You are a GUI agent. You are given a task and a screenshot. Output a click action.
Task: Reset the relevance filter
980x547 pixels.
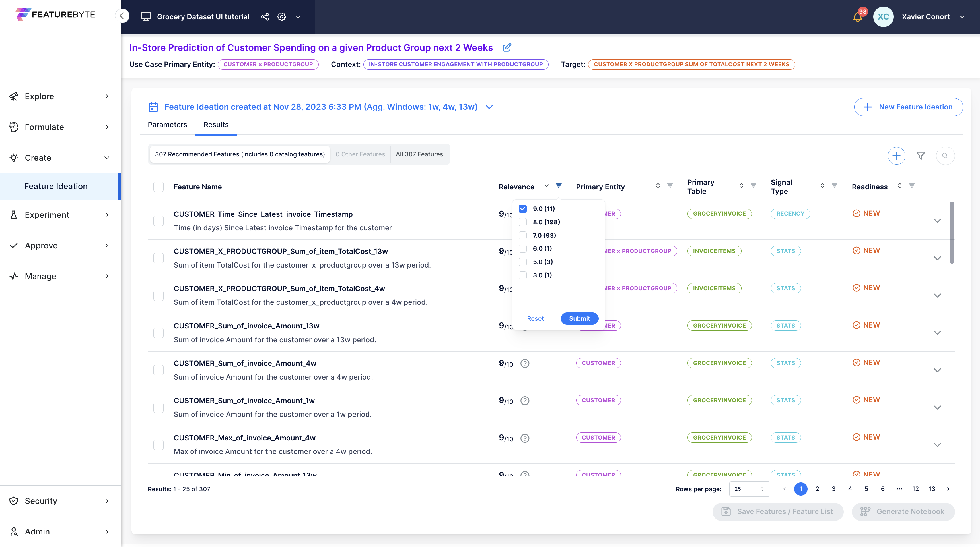535,318
